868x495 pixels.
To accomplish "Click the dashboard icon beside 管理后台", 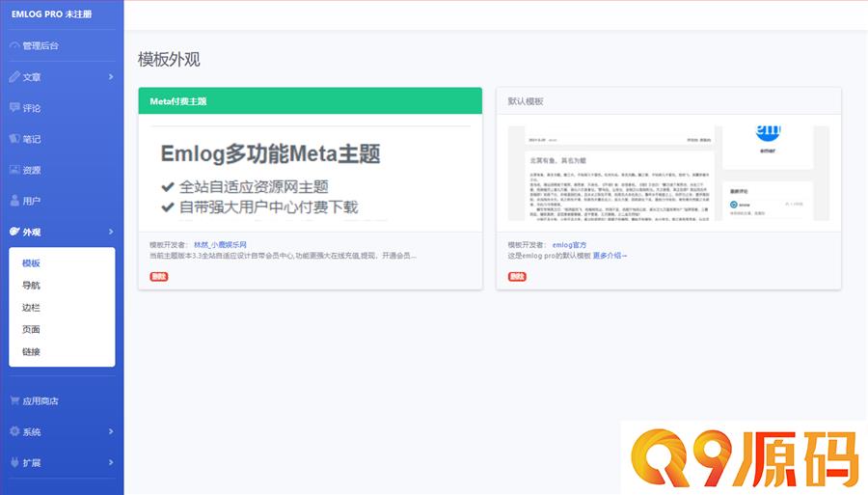I will (14, 45).
